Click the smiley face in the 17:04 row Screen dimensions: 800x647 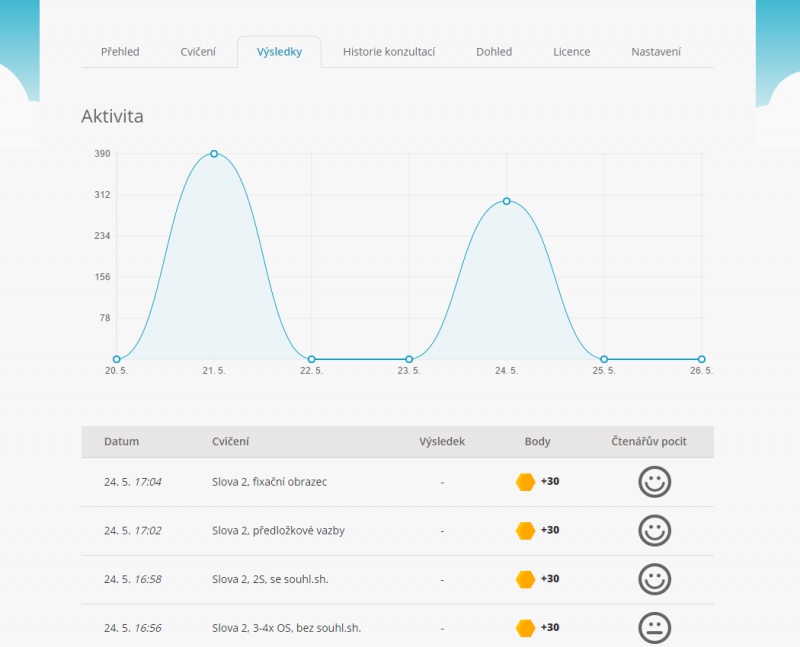coord(654,482)
